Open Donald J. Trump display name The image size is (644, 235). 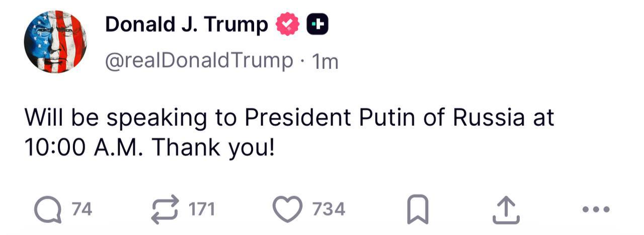(x=186, y=24)
